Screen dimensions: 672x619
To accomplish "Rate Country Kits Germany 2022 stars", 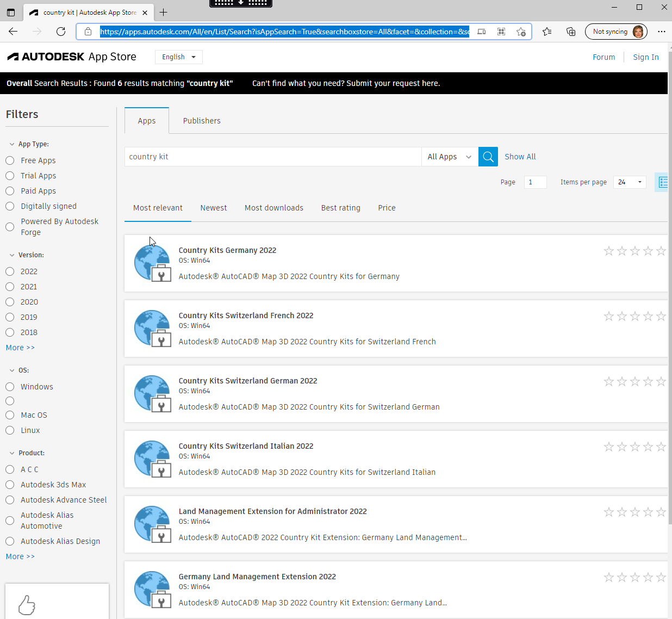I will click(634, 251).
